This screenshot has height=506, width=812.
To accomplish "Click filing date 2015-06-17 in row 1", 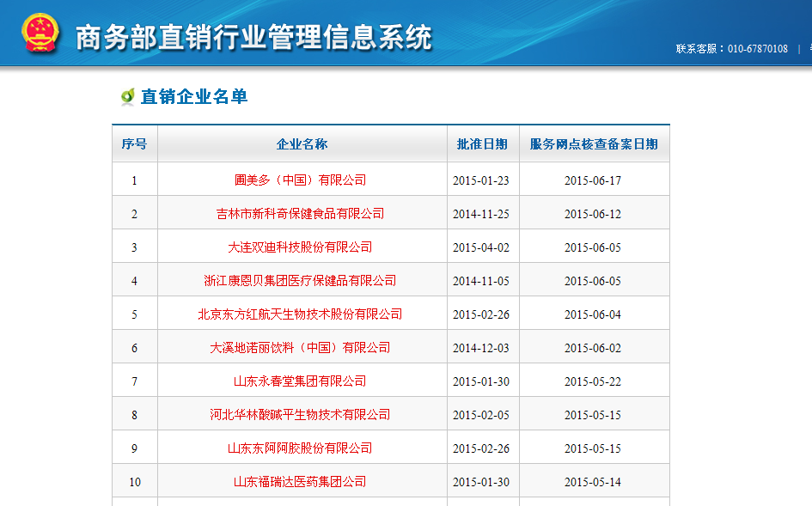I will (x=593, y=180).
